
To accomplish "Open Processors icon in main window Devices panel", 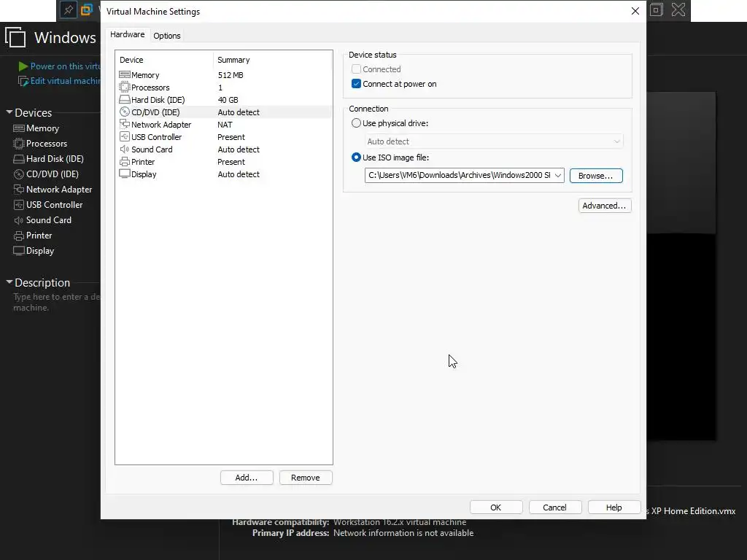I will [x=18, y=144].
